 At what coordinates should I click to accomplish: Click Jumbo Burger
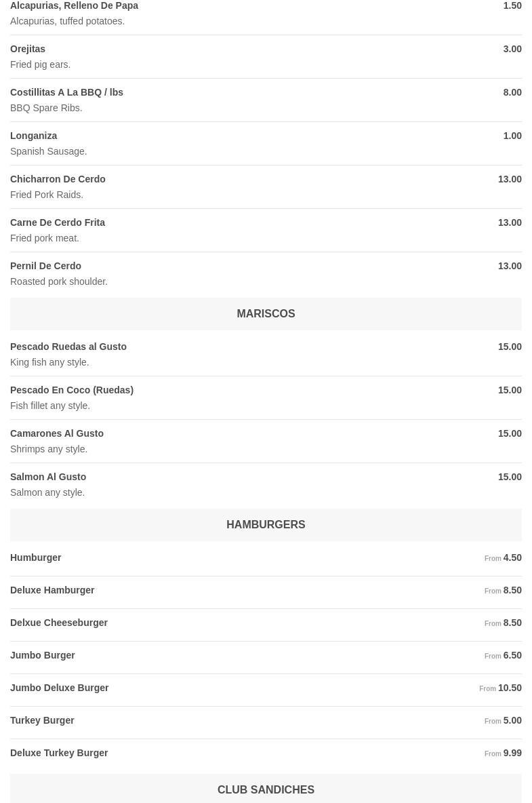43,656
